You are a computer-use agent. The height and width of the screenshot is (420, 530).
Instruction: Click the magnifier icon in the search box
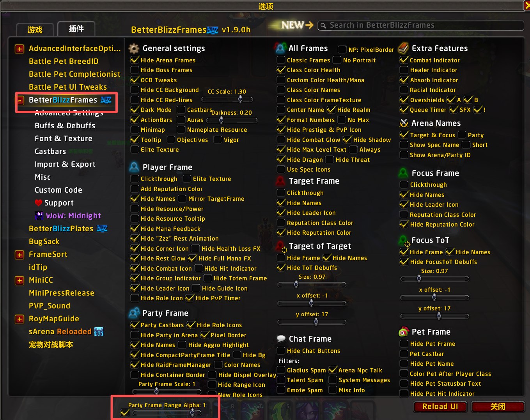click(323, 26)
